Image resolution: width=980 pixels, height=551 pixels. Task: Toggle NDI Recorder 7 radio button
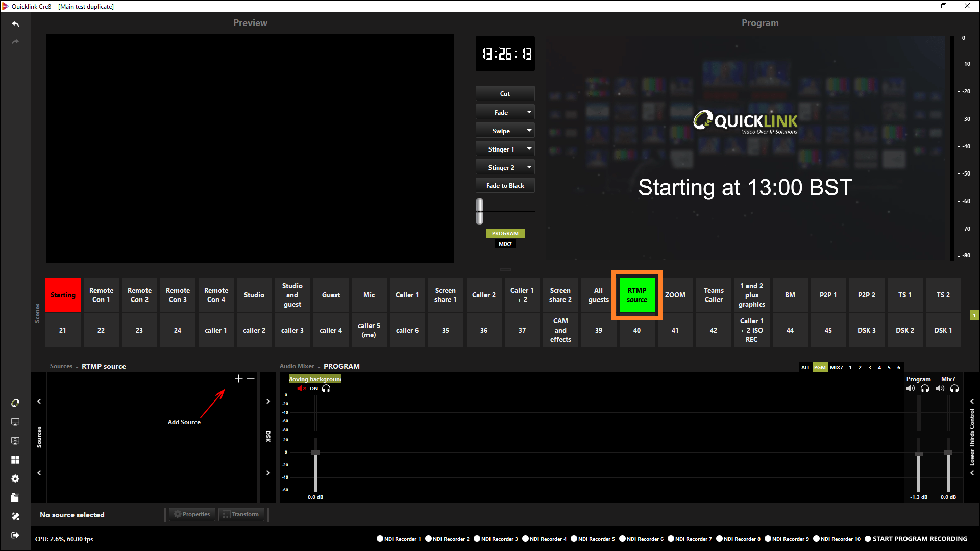point(671,539)
